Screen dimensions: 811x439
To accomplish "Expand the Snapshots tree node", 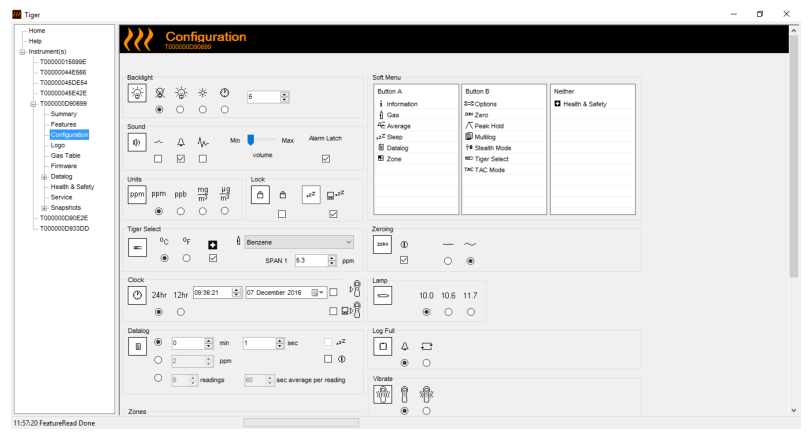I will [44, 208].
